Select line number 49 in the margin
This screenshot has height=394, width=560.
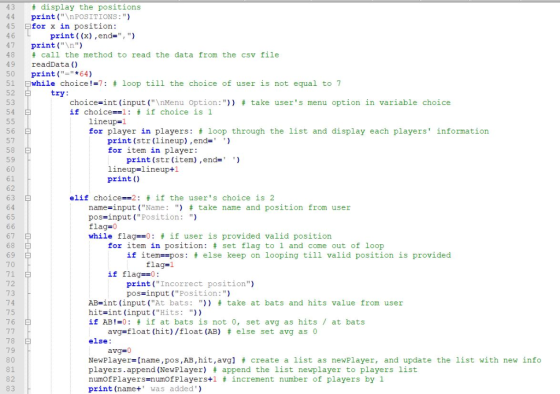(x=11, y=64)
